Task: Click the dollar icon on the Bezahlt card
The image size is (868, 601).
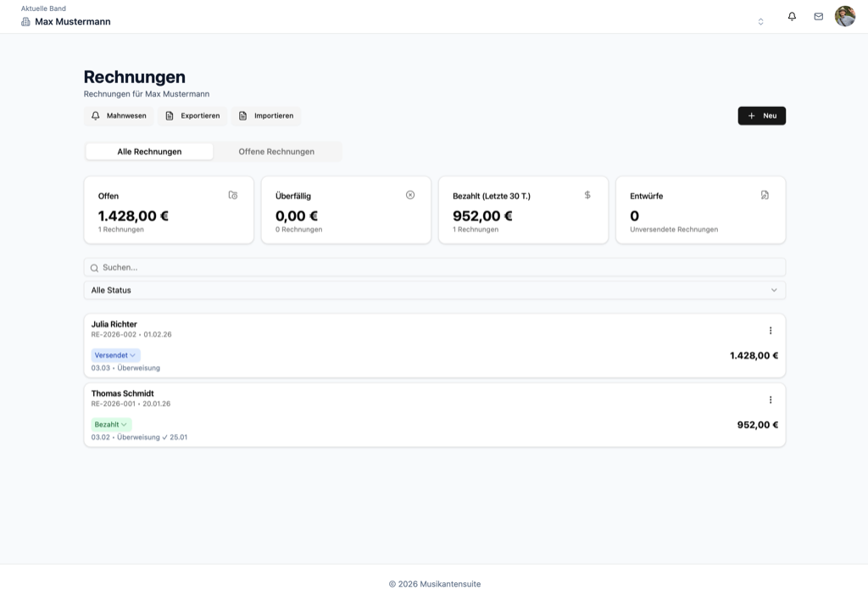Action: click(x=587, y=195)
